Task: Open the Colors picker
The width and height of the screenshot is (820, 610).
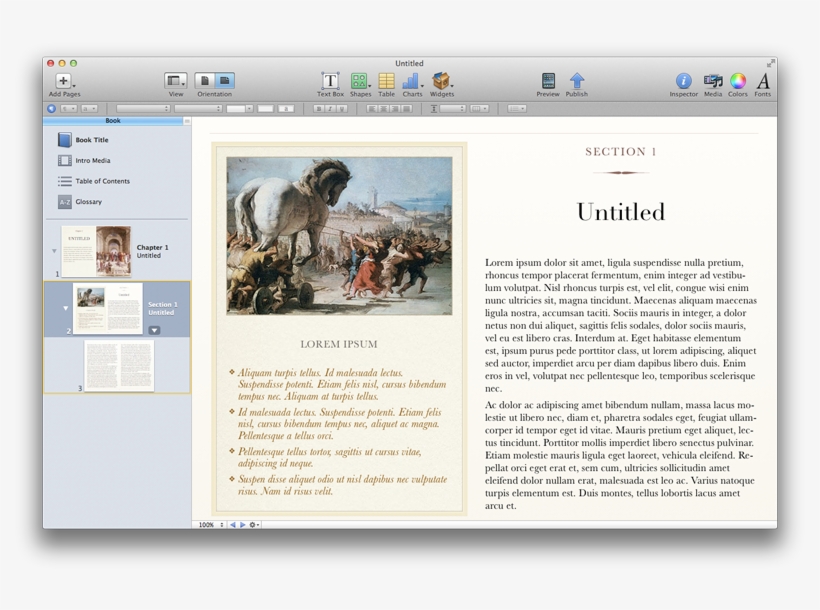Action: point(738,82)
